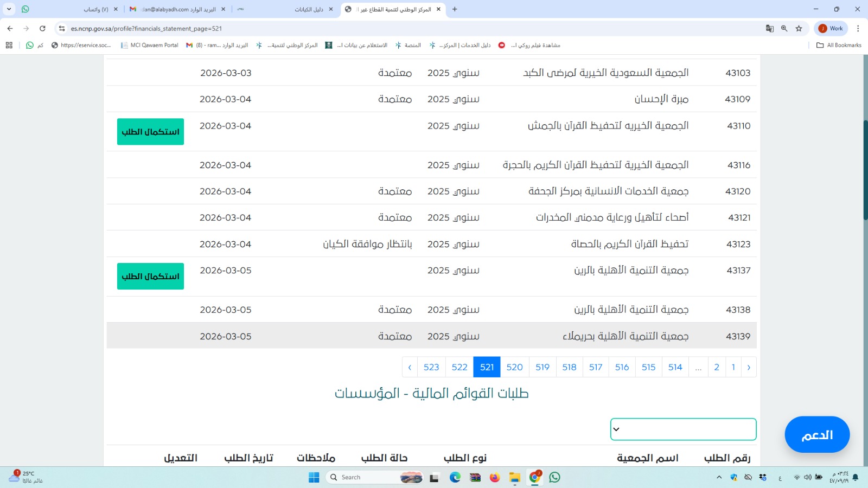This screenshot has height=488, width=868.
Task: Open site information icon in address bar
Action: 62,28
